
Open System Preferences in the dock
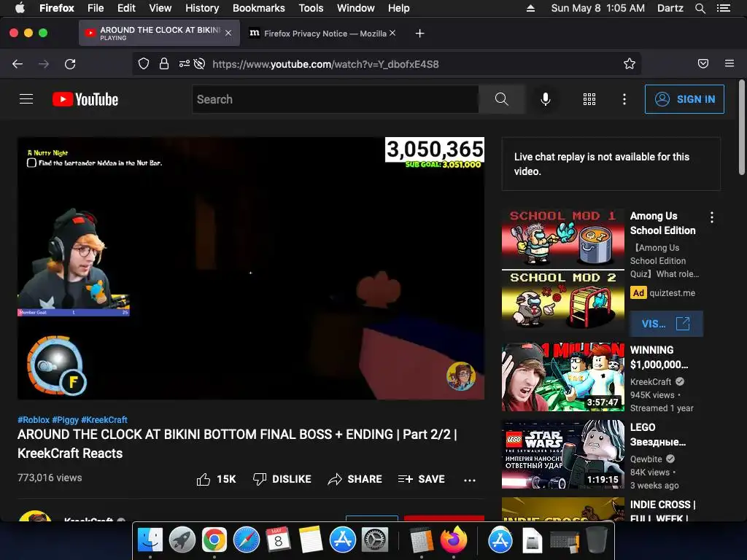tap(375, 540)
